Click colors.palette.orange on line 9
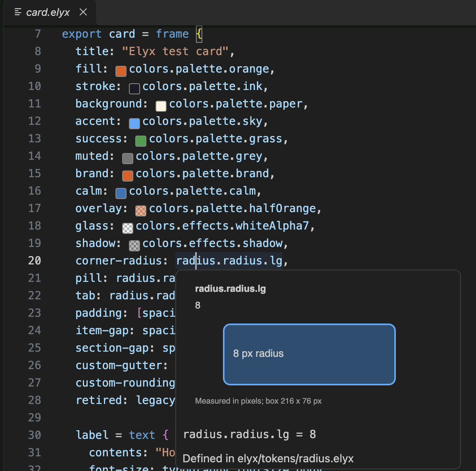476x471 pixels. [x=199, y=69]
